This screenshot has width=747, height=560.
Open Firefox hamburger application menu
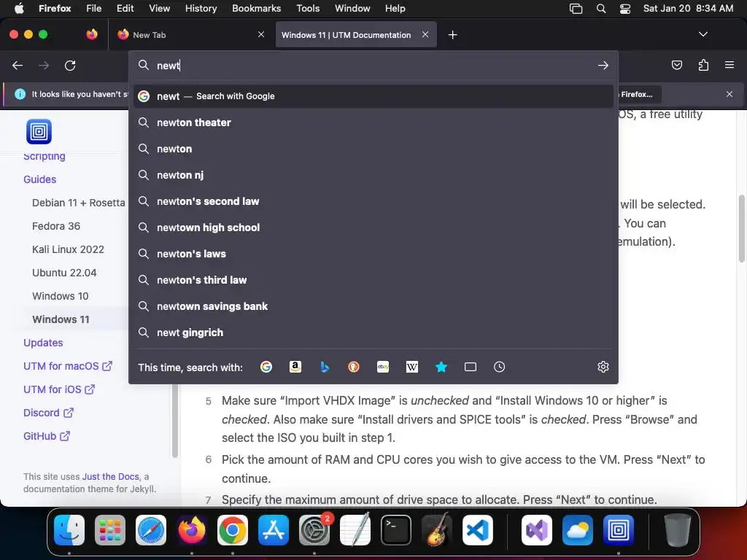729,65
